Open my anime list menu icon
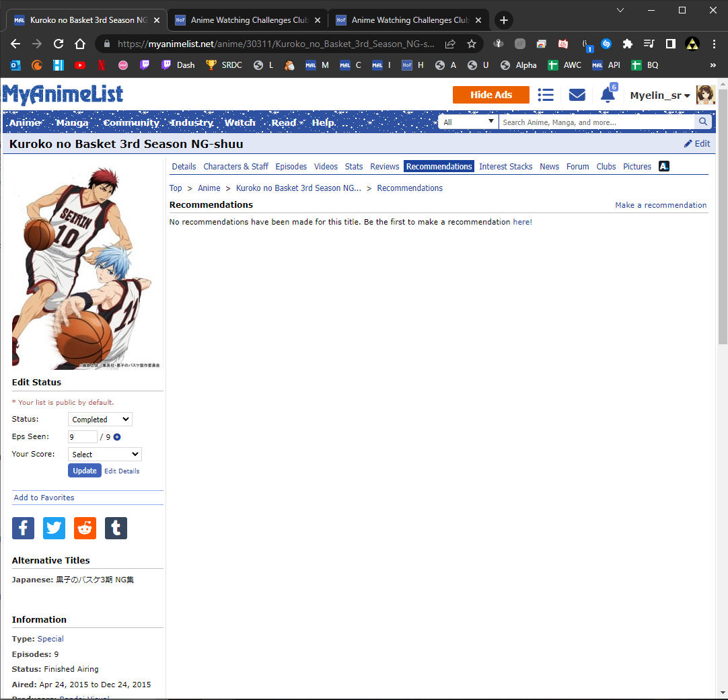The height and width of the screenshot is (700, 728). 546,95
